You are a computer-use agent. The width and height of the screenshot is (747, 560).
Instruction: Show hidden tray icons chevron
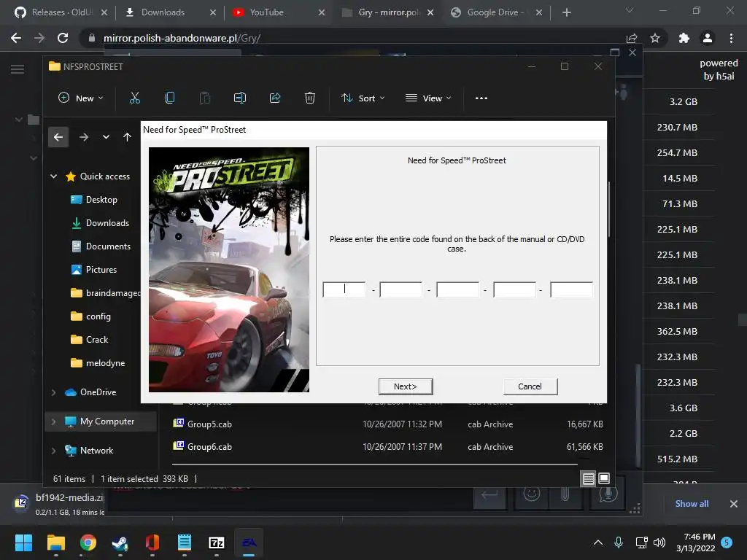(x=598, y=542)
